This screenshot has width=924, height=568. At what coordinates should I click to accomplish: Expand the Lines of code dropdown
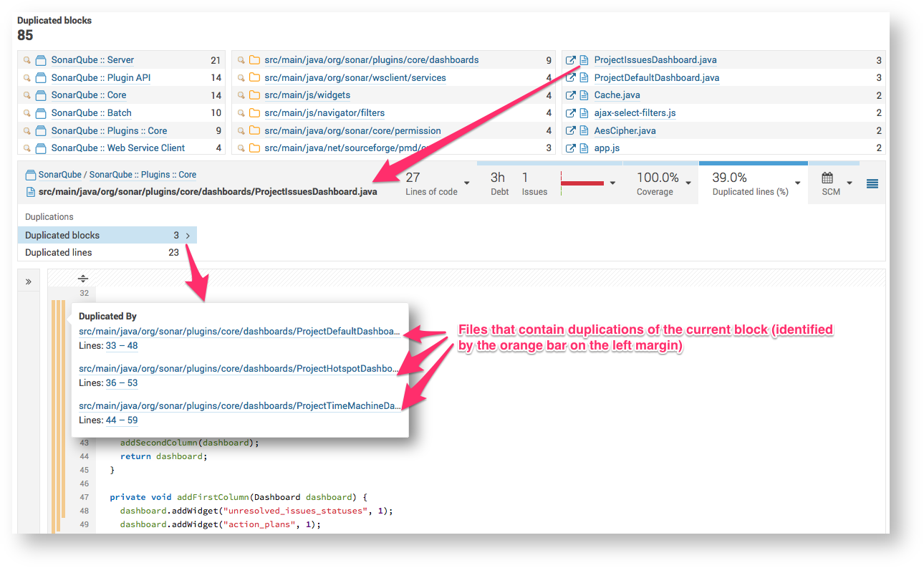[467, 183]
